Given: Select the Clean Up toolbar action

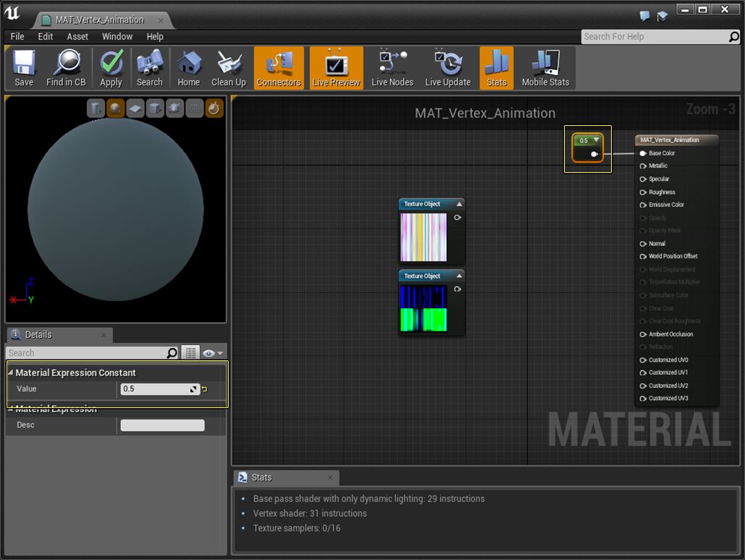Looking at the screenshot, I should coord(229,67).
